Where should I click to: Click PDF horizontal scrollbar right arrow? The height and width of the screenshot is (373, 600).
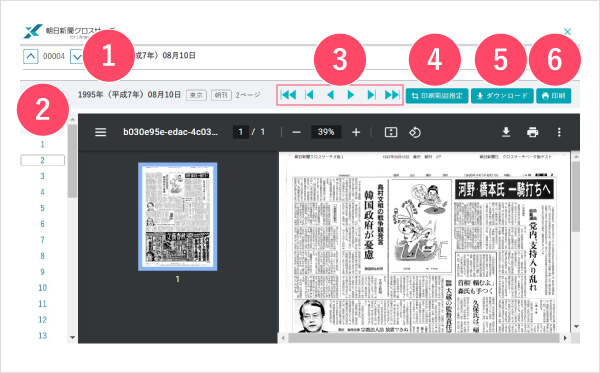565,338
